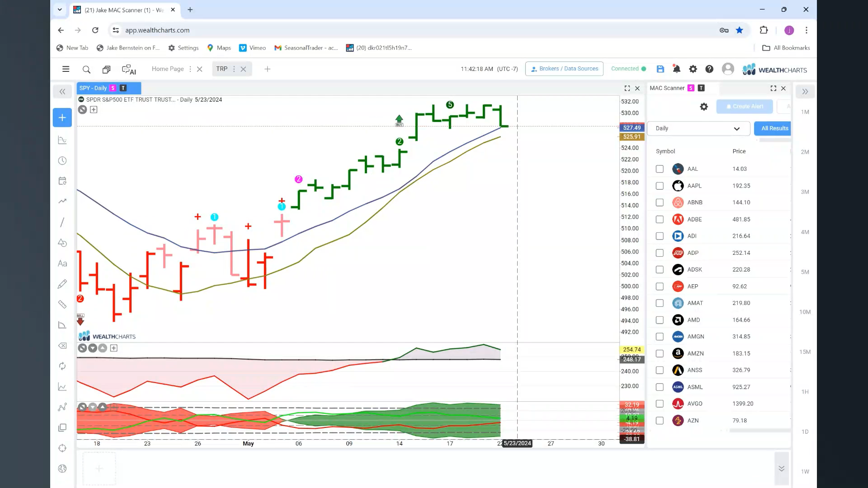The image size is (868, 488).
Task: Open the browser tab search dropdown
Action: click(60, 9)
